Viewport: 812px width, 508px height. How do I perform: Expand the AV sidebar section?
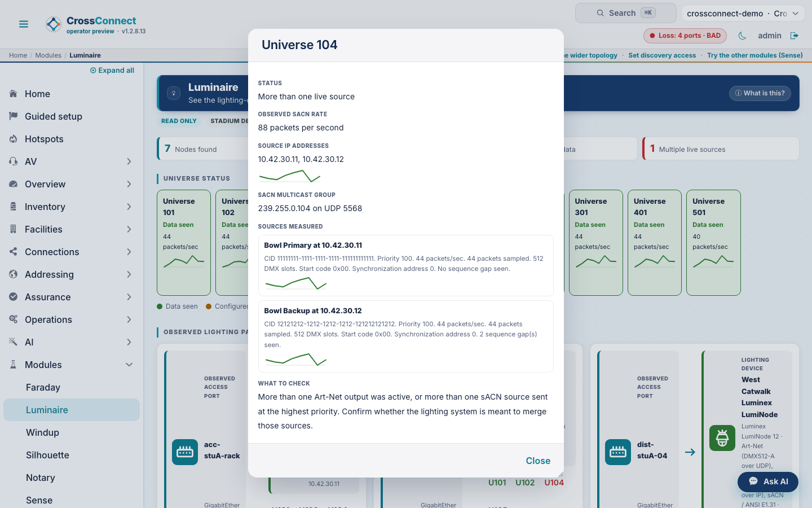click(x=129, y=161)
